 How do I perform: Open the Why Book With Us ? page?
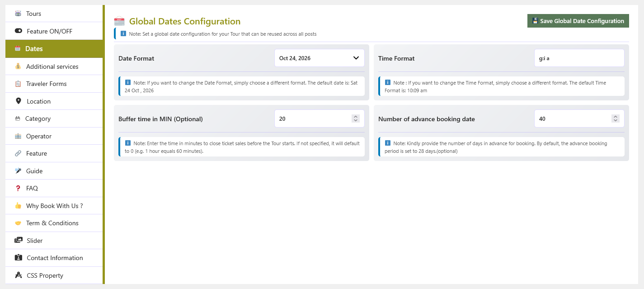pos(54,206)
